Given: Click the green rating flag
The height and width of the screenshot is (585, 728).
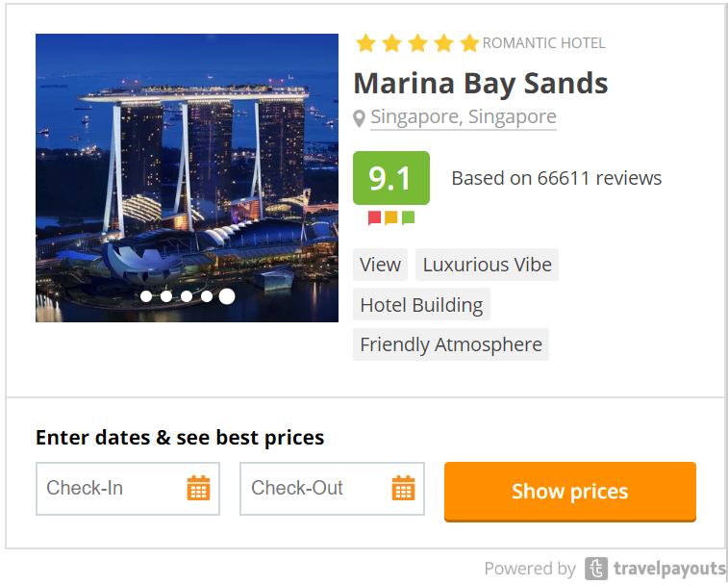Looking at the screenshot, I should [x=408, y=217].
